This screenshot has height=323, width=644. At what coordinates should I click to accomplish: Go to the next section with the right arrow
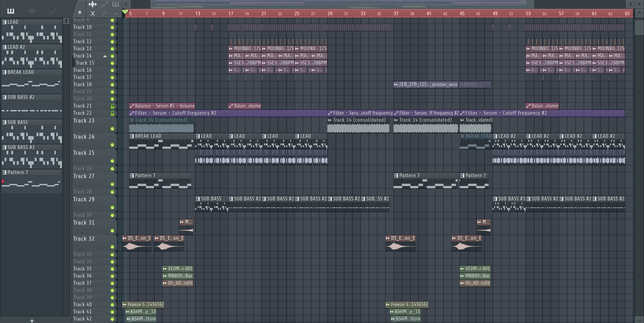click(x=631, y=4)
